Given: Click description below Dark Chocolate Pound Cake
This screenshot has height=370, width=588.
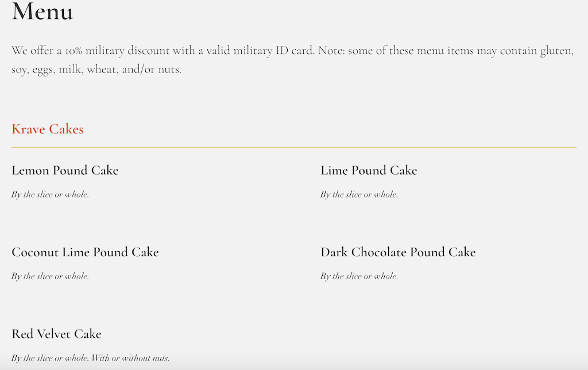Looking at the screenshot, I should point(359,276).
